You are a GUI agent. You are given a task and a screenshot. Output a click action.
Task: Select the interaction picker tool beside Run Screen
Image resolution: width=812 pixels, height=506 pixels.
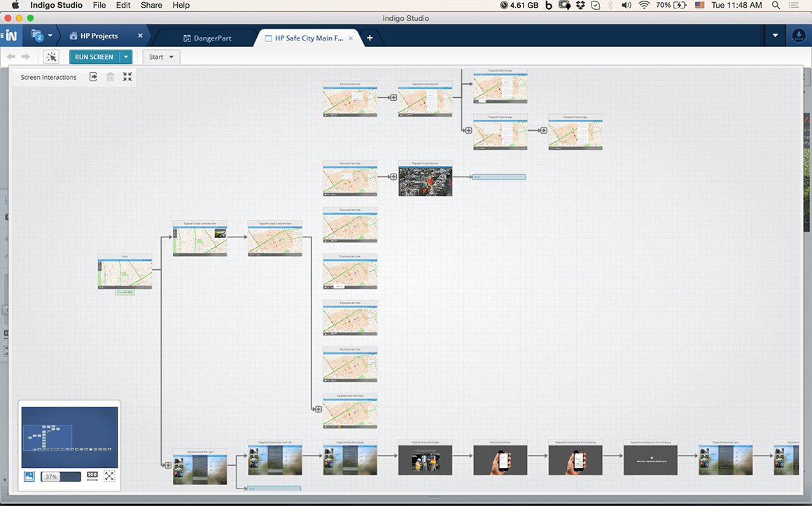[51, 57]
